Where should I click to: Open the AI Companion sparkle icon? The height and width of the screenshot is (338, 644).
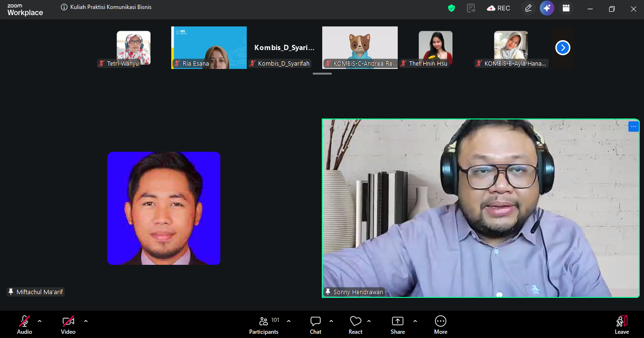547,8
